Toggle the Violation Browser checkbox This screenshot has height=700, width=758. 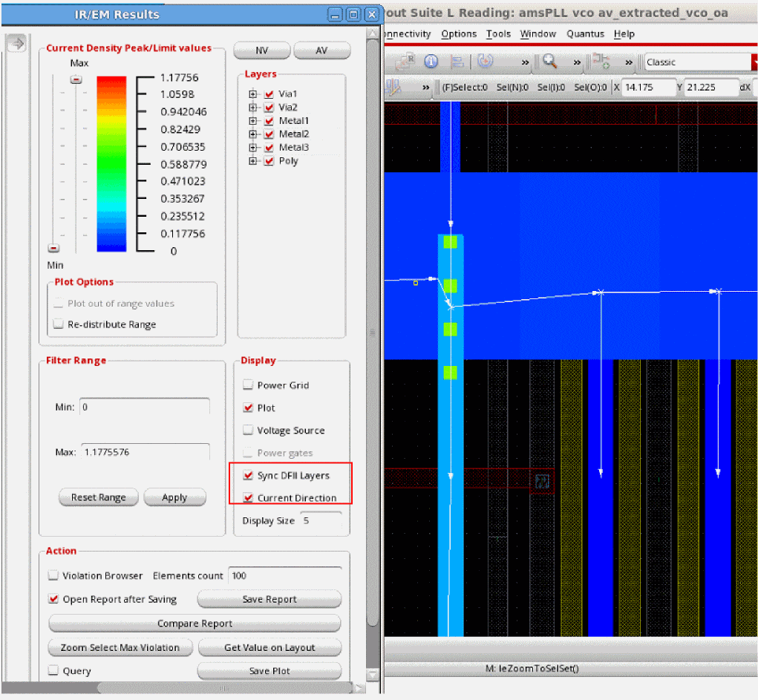coord(53,575)
